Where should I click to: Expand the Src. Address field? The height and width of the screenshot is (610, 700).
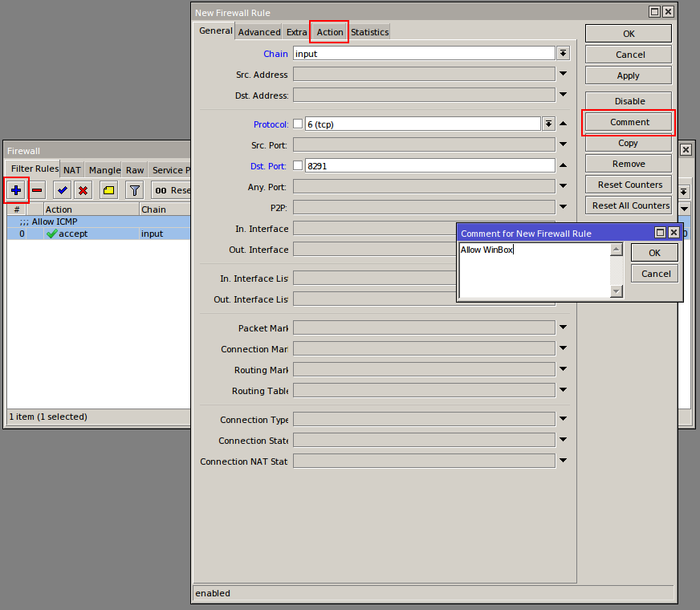[x=563, y=74]
